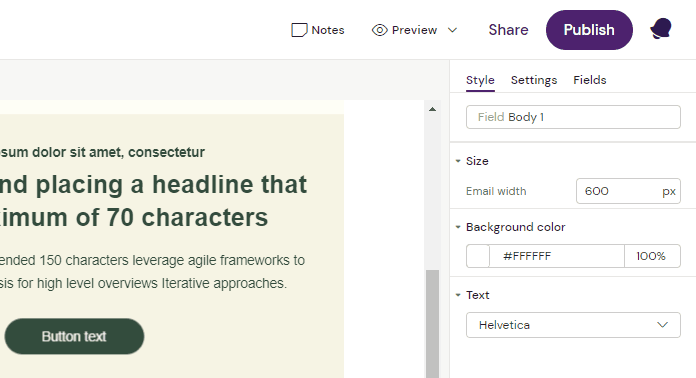Viewport: 696px width, 378px height.
Task: Click the #FFFFFF hex color field
Action: [557, 256]
